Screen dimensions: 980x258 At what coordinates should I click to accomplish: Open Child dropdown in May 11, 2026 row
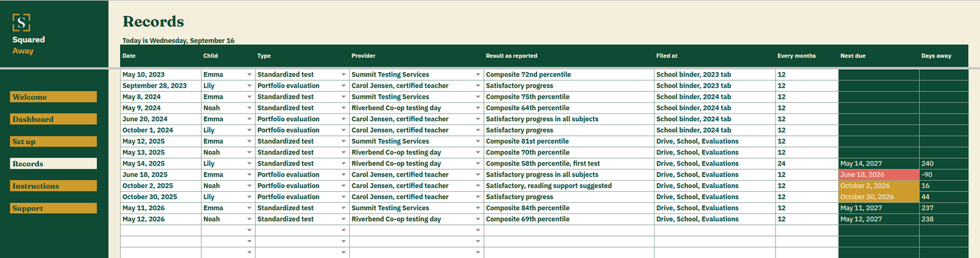(249, 208)
